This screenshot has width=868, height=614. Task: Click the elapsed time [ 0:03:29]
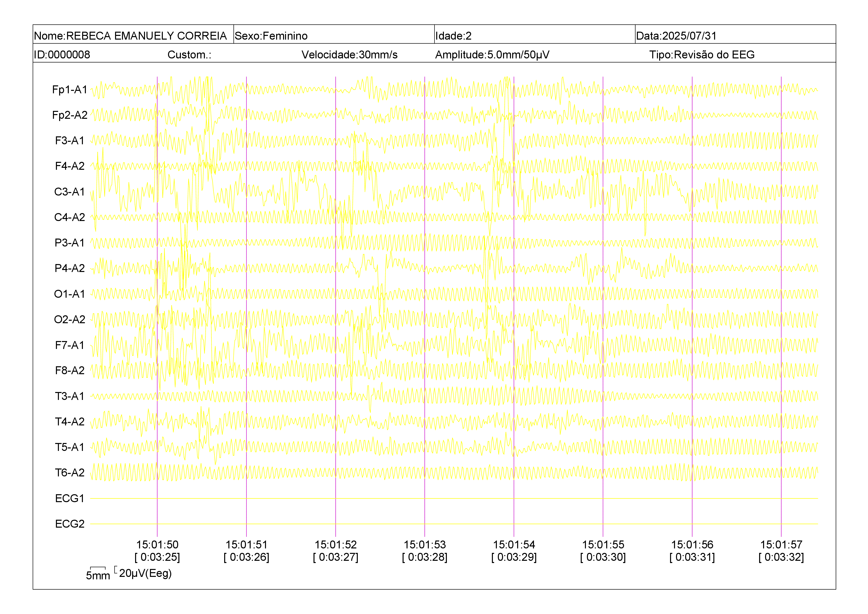(514, 557)
